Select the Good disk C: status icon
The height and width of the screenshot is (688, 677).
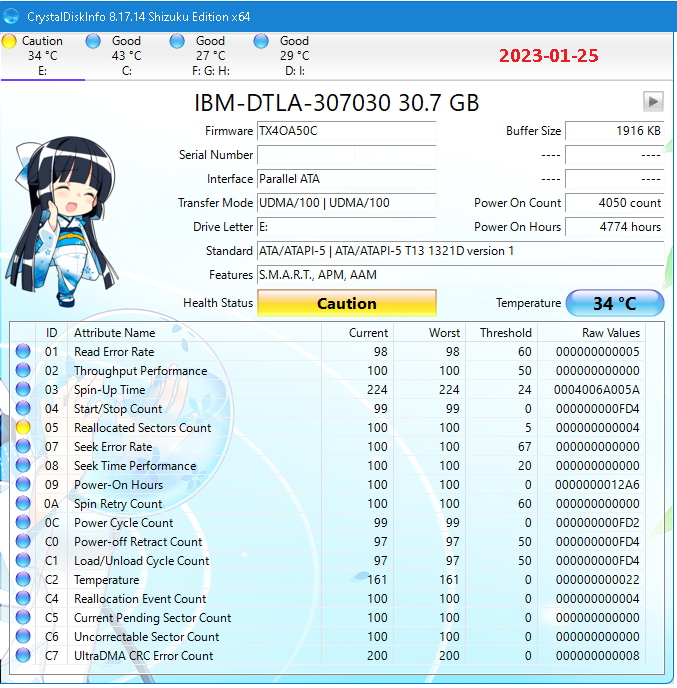(x=93, y=41)
